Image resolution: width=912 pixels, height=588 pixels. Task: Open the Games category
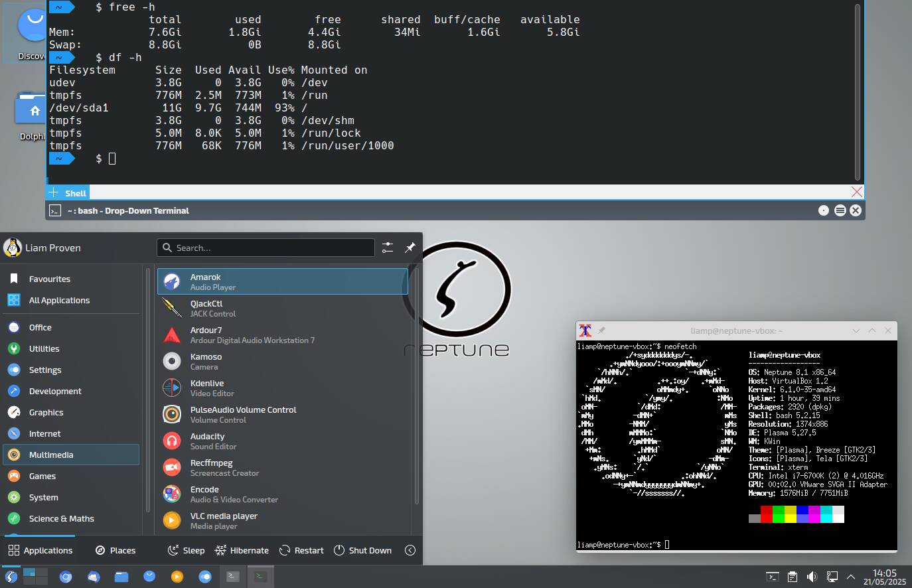pyautogui.click(x=70, y=476)
